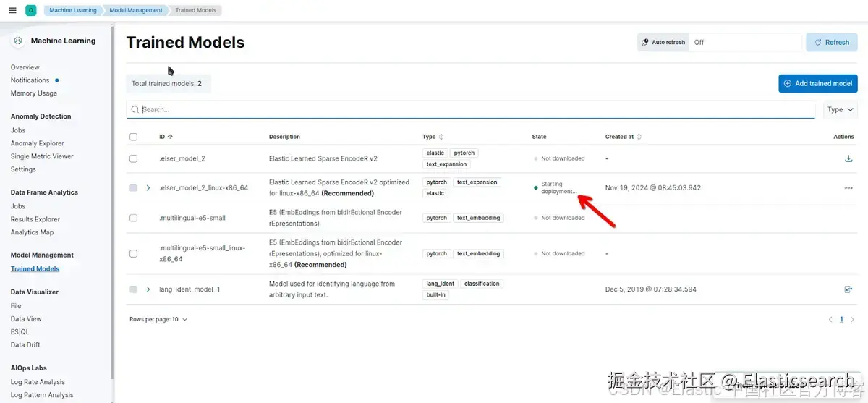Sort by Type column header
The height and width of the screenshot is (403, 868).
[x=433, y=137]
